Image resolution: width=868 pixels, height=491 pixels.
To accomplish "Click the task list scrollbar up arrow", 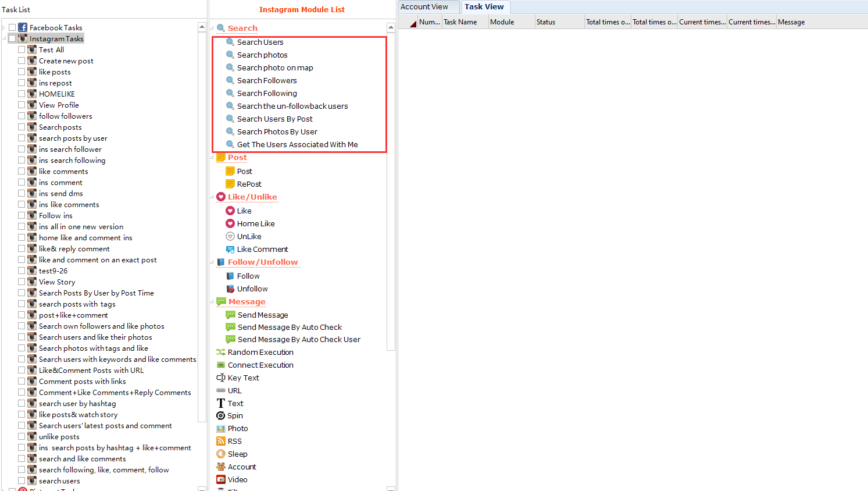I will tap(202, 27).
